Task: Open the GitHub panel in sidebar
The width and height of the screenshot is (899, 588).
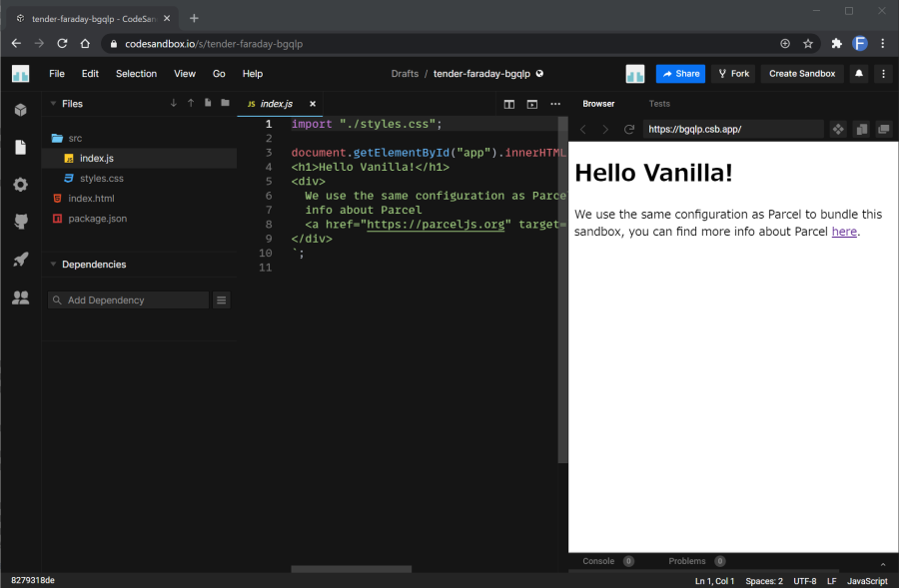Action: tap(20, 222)
